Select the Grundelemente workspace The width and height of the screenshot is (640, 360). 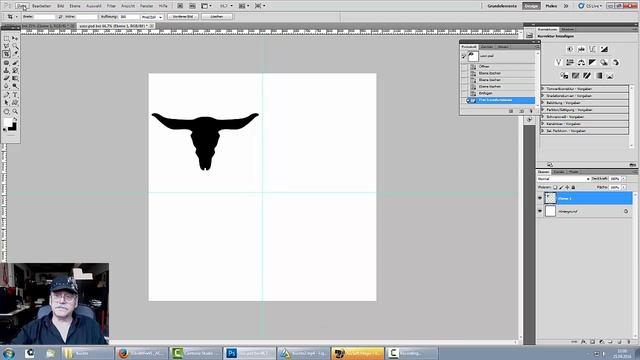click(x=502, y=6)
